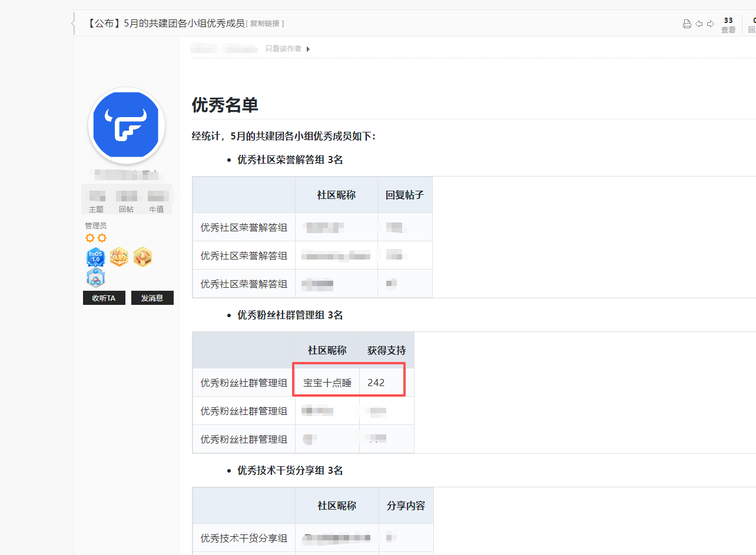Image resolution: width=756 pixels, height=555 pixels.
Task: Click the 获得支持 column header
Action: 387,350
